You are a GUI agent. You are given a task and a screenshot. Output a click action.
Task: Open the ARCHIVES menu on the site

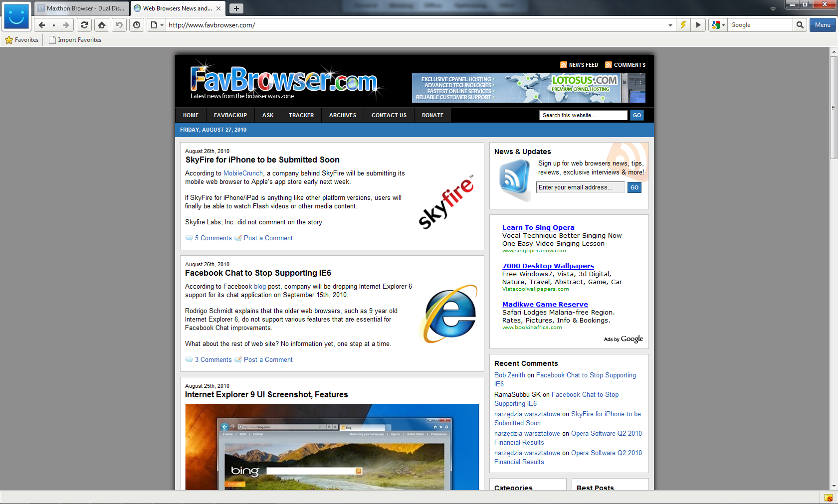(343, 115)
